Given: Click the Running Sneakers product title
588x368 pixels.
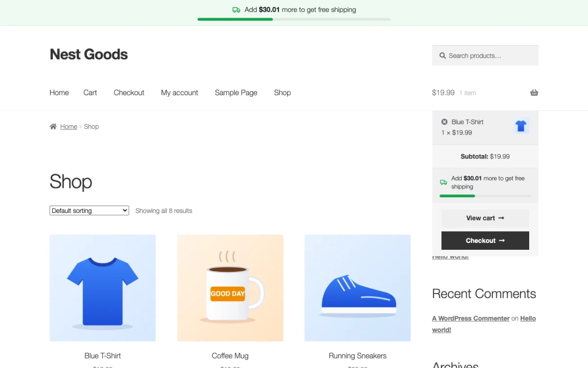Looking at the screenshot, I should (358, 356).
